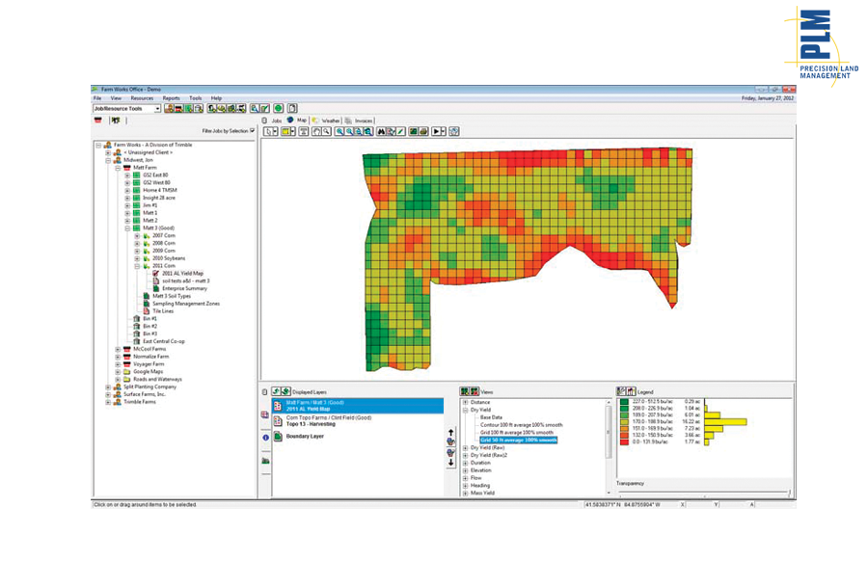868x588 pixels.
Task: Select the hand pan tool in map toolbar
Action: click(316, 131)
